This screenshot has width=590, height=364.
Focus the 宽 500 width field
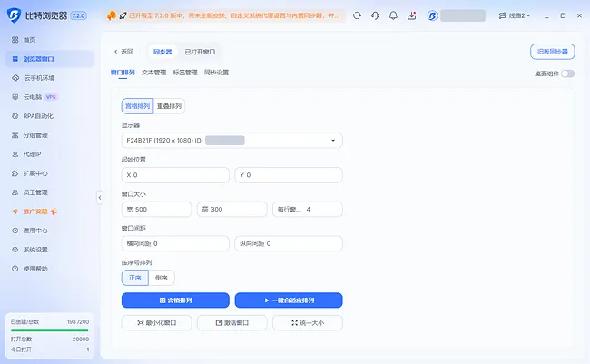pos(156,210)
